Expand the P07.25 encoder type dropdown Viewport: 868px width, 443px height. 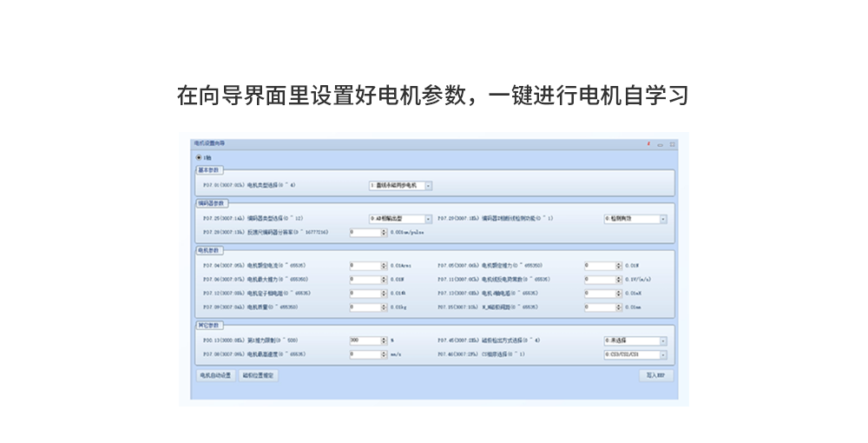tap(428, 219)
